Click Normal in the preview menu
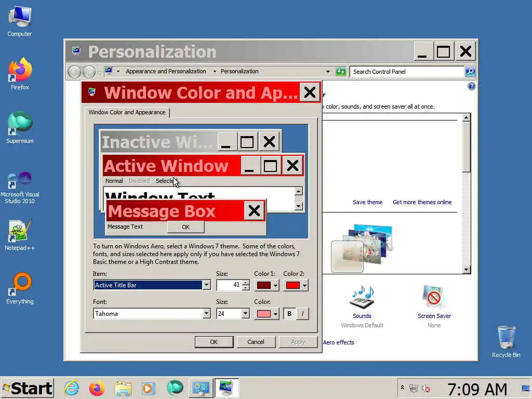The height and width of the screenshot is (399, 532). tap(114, 181)
